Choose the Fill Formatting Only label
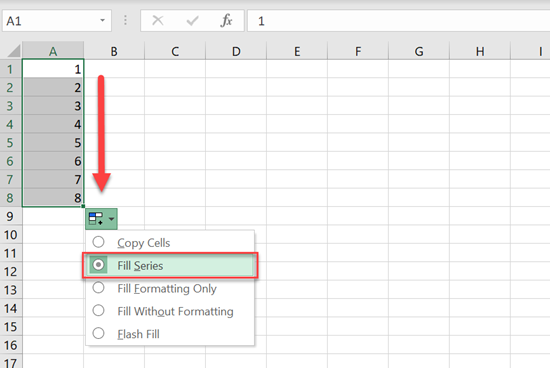The height and width of the screenshot is (368, 550). coord(167,289)
